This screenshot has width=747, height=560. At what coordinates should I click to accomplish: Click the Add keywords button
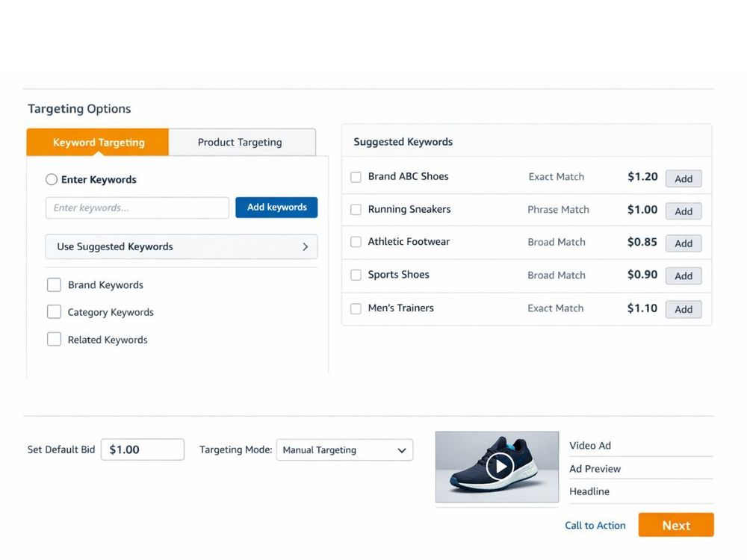[x=276, y=207]
